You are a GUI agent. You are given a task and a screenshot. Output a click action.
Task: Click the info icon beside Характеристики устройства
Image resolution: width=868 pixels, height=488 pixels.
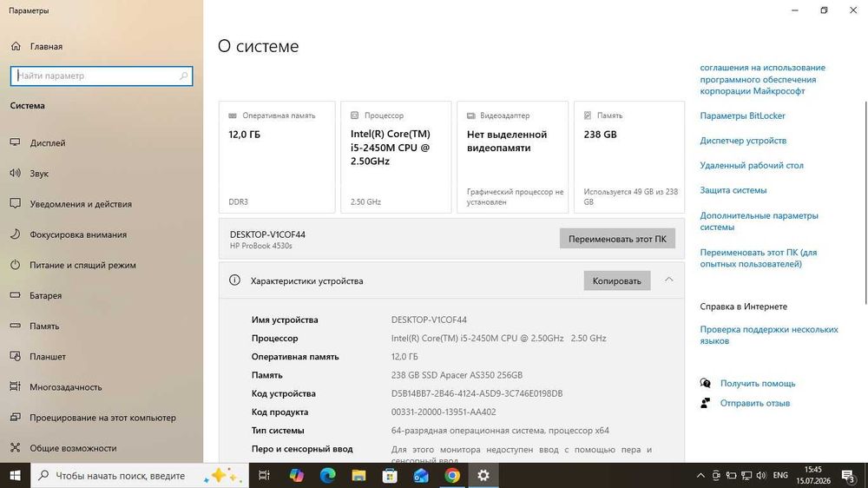pos(234,280)
